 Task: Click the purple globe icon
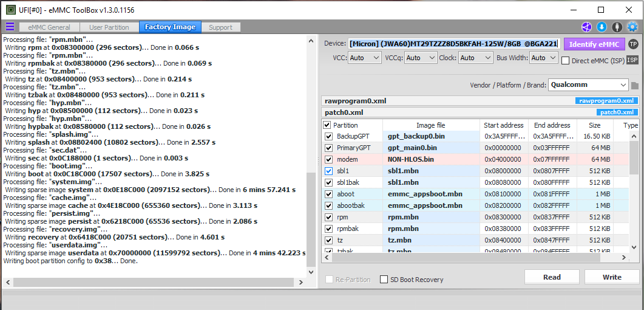click(x=586, y=27)
